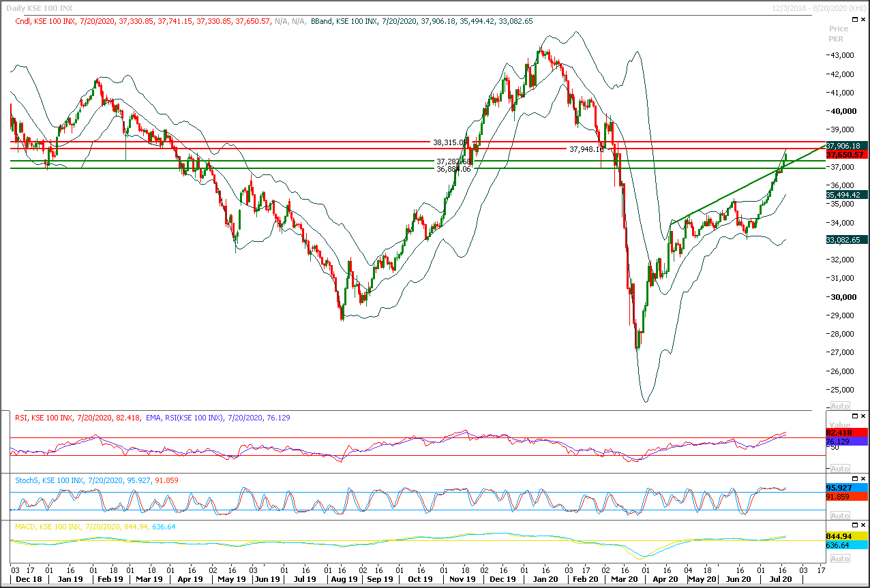Viewport: 870px width, 588px height.
Task: Click the 36,88x.06 support line label
Action: (453, 169)
